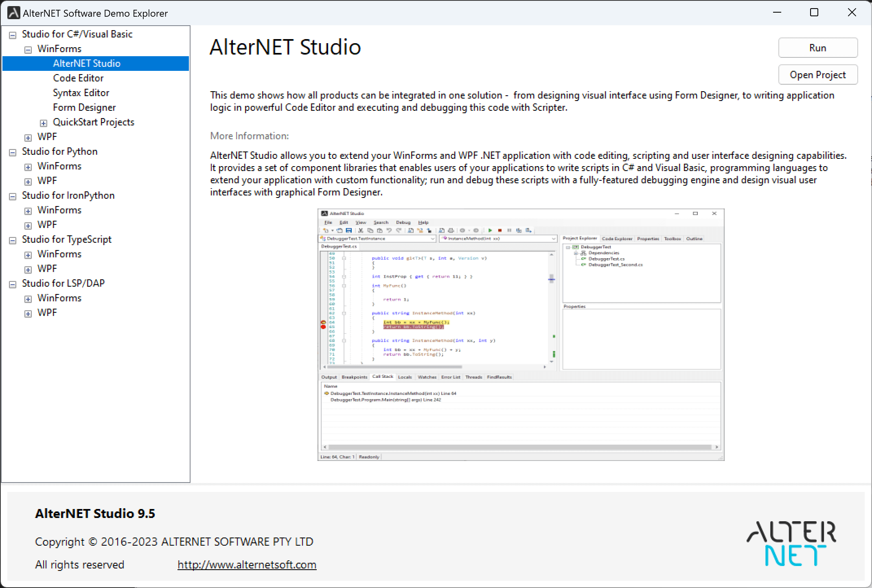This screenshot has width=872, height=588.
Task: Expand WinForms under Studio for LSP/DAP
Action: point(28,299)
